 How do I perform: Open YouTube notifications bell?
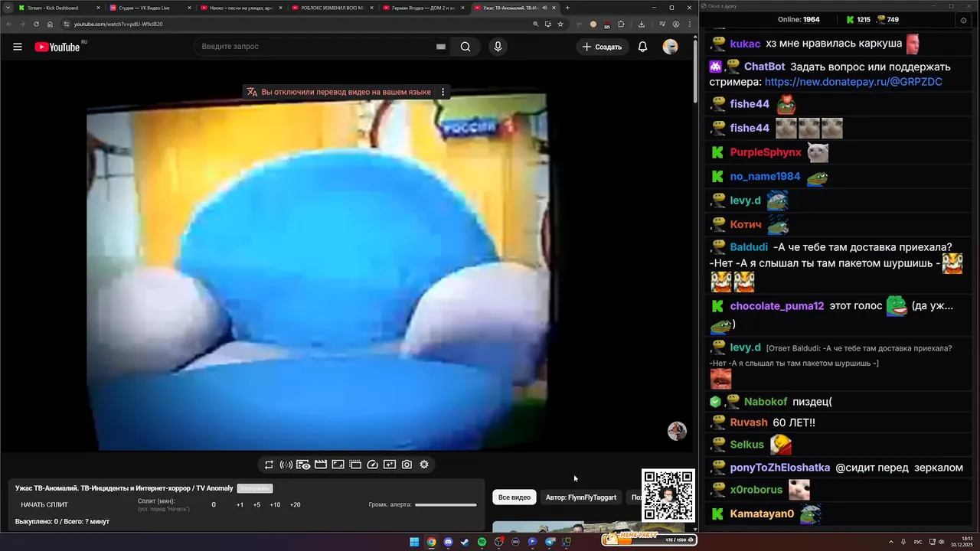coord(643,47)
